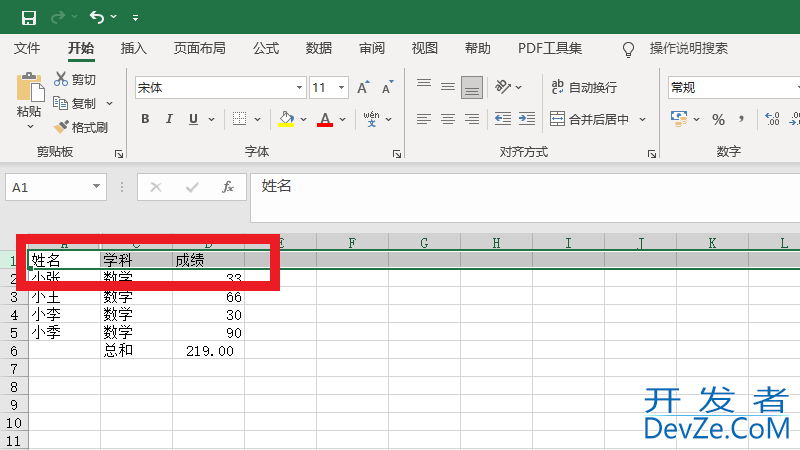Screen dimensions: 800x450
Task: Expand the Borders dropdown arrow
Action: click(x=258, y=119)
